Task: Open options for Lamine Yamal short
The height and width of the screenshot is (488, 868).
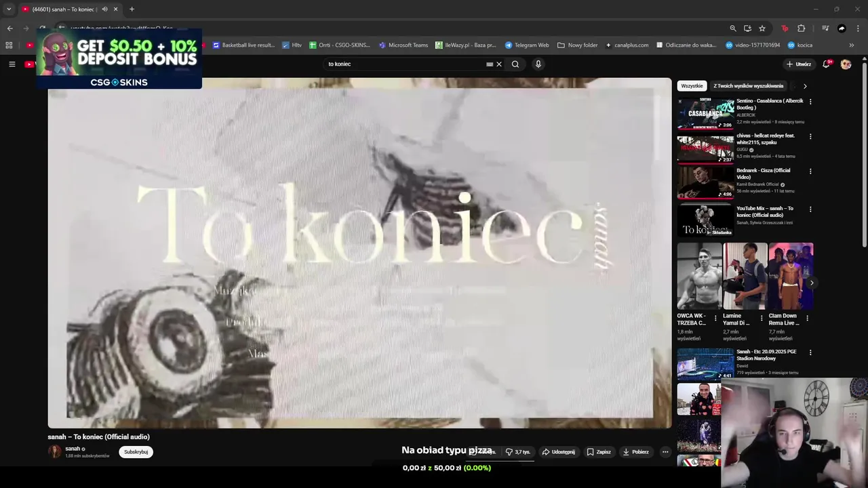Action: pyautogui.click(x=762, y=318)
